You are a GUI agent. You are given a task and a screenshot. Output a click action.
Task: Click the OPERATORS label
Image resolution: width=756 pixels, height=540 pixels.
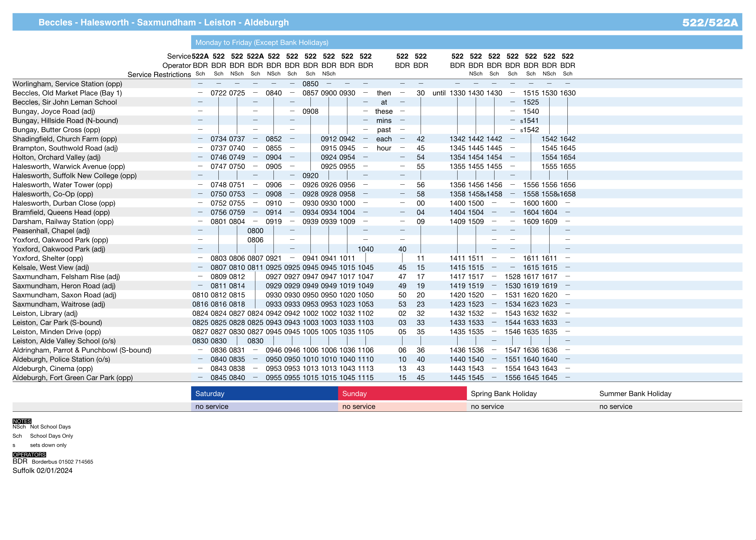[x=29, y=454]
